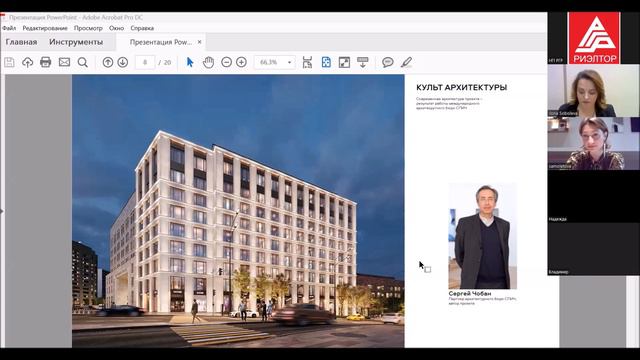
Task: Expand the left navigation pane arrow
Action: coord(2,211)
